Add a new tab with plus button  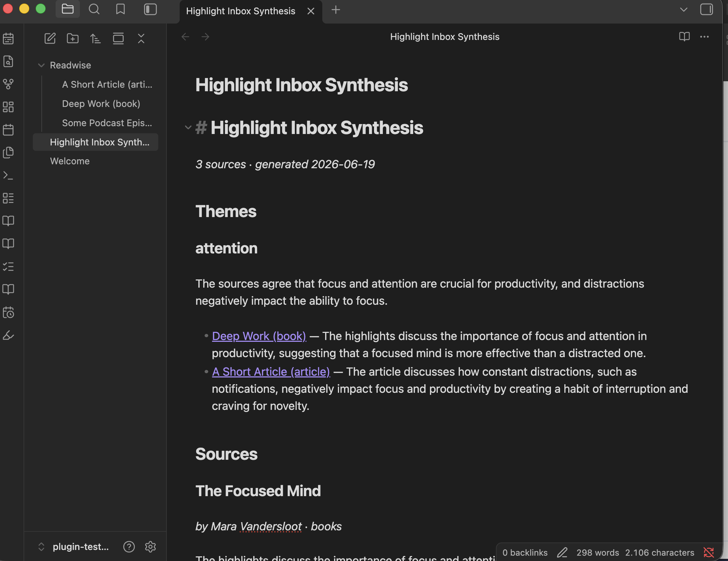coord(335,10)
